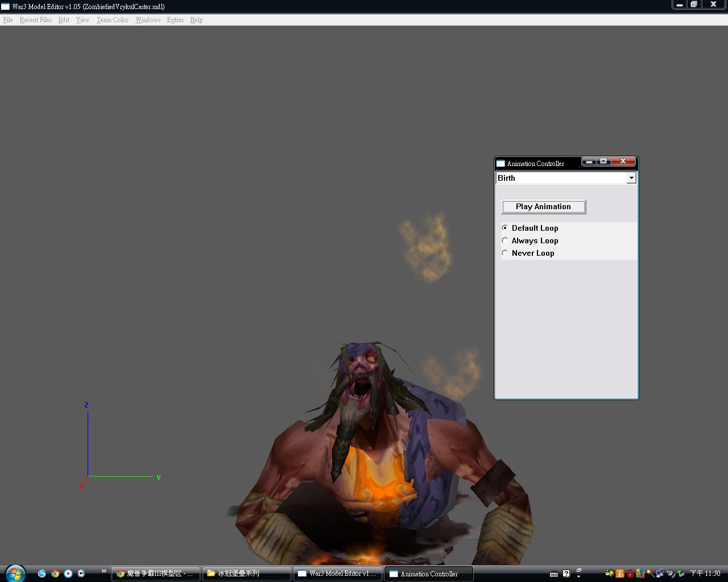Switch to Animation Controller taskbar button

(429, 573)
